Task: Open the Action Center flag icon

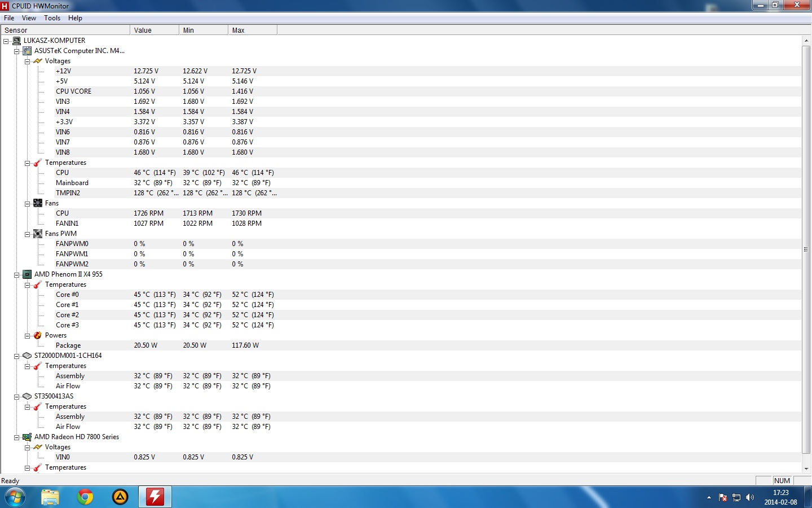Action: click(723, 497)
